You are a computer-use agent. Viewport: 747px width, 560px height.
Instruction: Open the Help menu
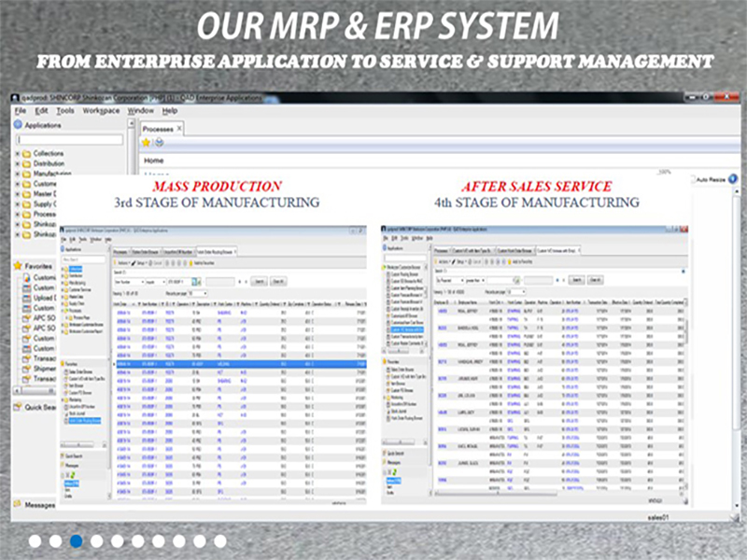tap(170, 110)
